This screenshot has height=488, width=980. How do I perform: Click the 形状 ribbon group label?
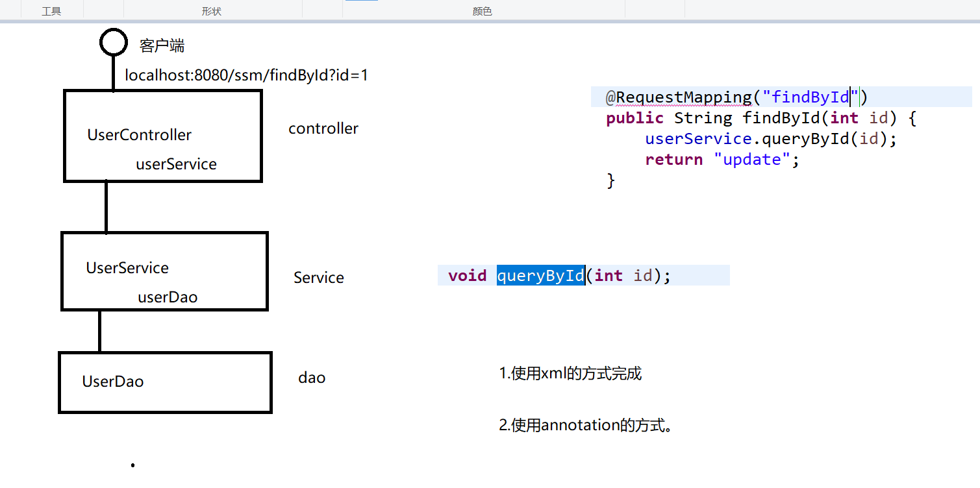212,12
